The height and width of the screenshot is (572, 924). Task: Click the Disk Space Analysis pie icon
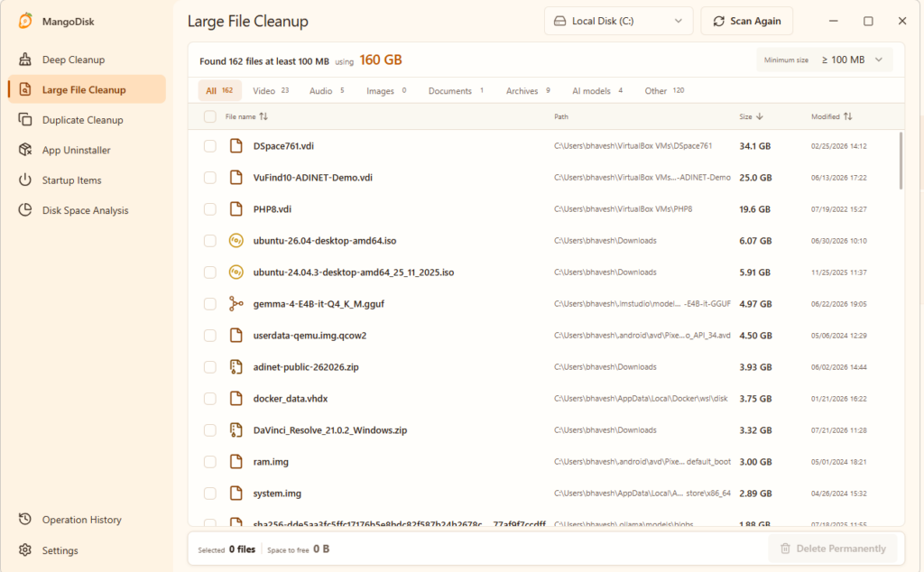[24, 209]
